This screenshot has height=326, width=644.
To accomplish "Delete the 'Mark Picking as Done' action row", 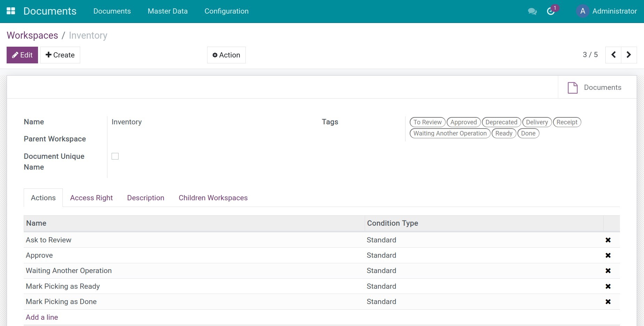I will point(608,302).
